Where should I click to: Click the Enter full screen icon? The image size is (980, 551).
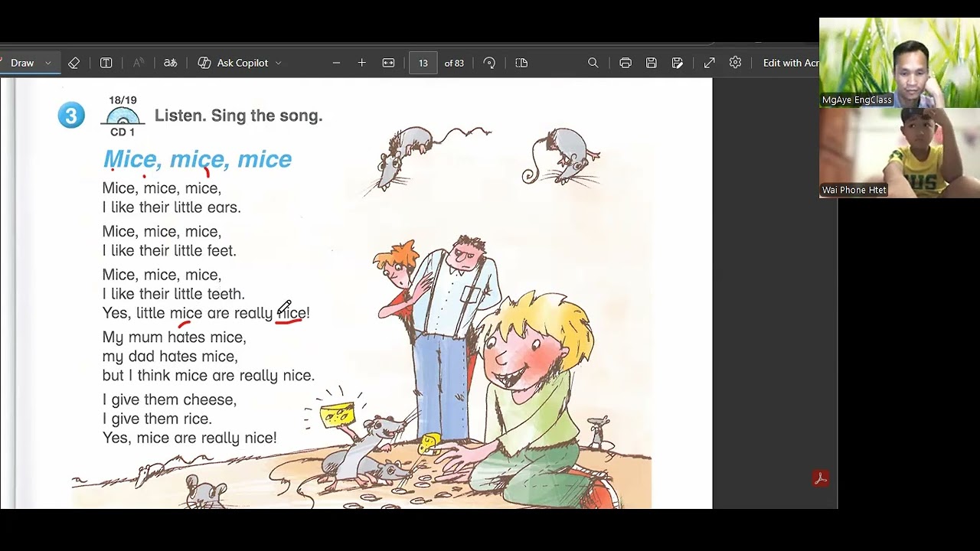[710, 63]
